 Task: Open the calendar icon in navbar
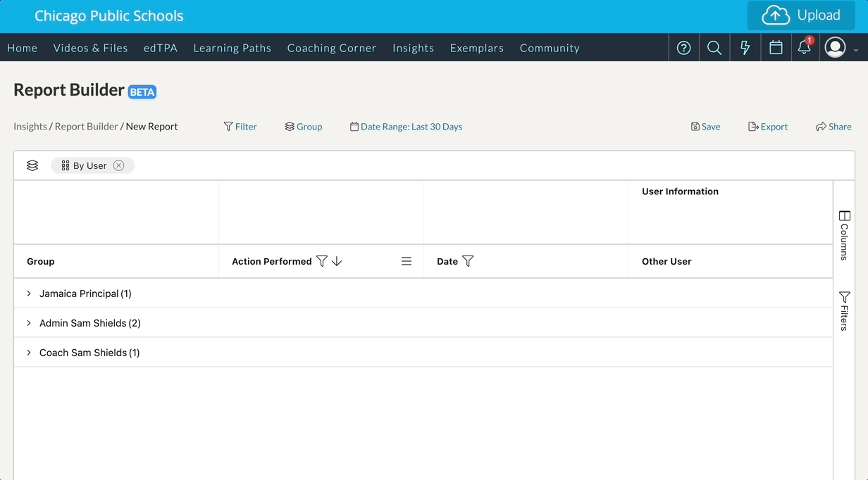tap(776, 48)
